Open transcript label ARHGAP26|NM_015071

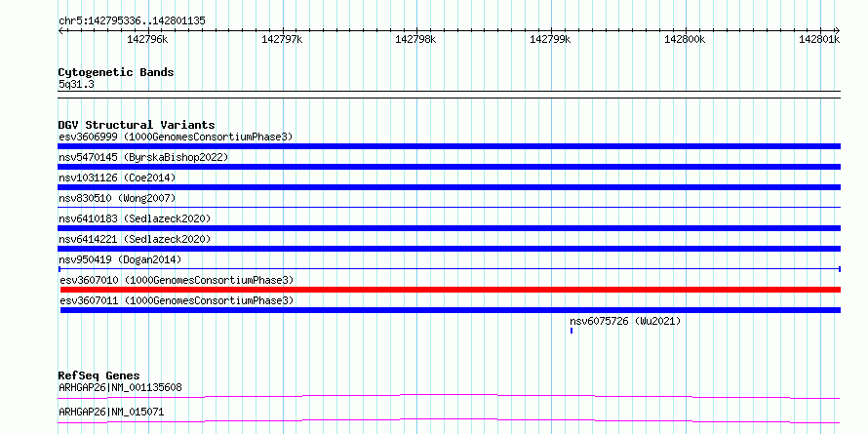click(x=111, y=412)
